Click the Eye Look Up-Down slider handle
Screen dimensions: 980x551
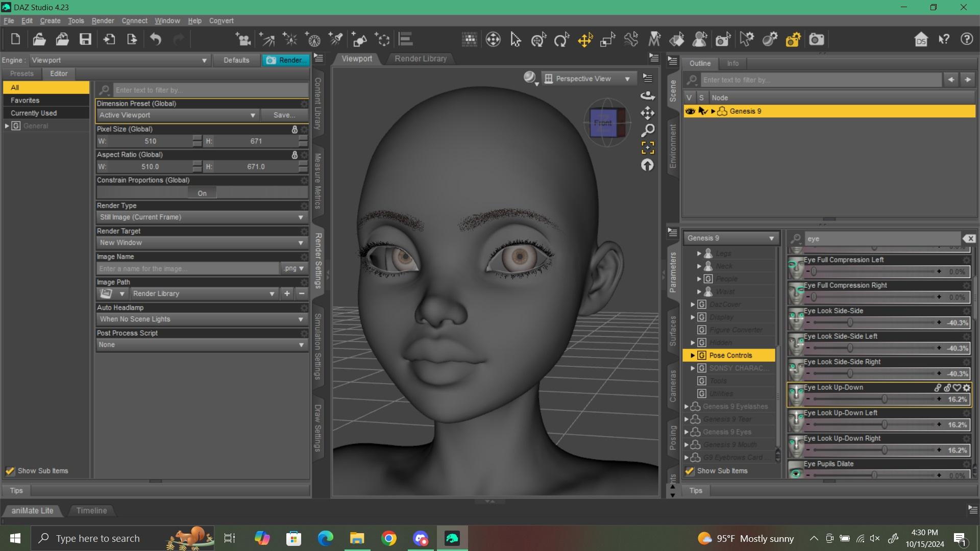click(884, 399)
